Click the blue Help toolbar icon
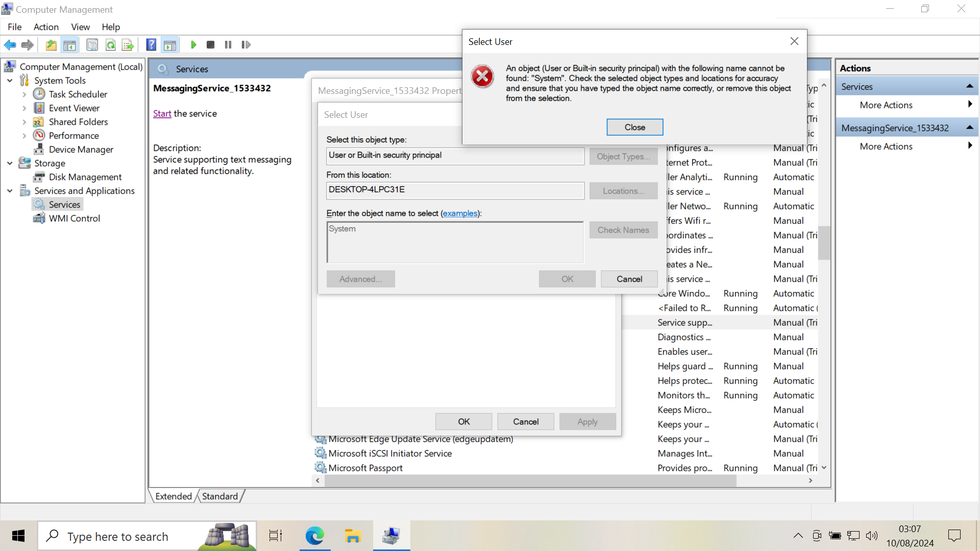The height and width of the screenshot is (551, 980). [151, 45]
